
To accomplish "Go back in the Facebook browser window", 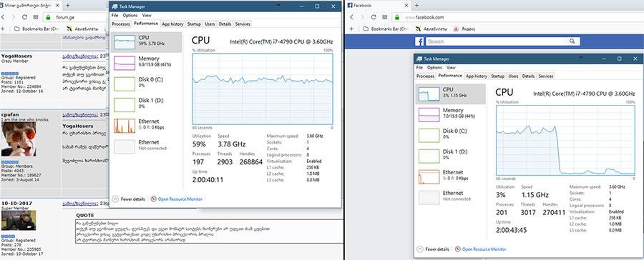I will [351, 17].
